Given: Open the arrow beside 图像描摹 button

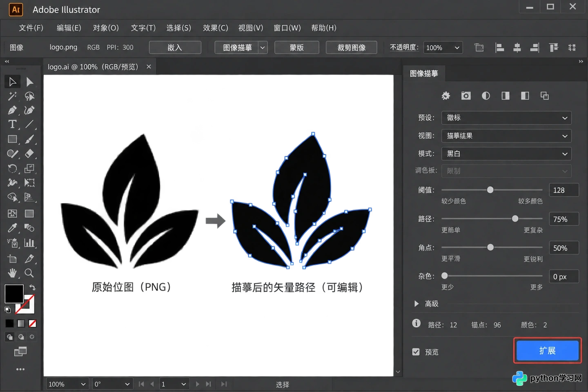Looking at the screenshot, I should 263,48.
